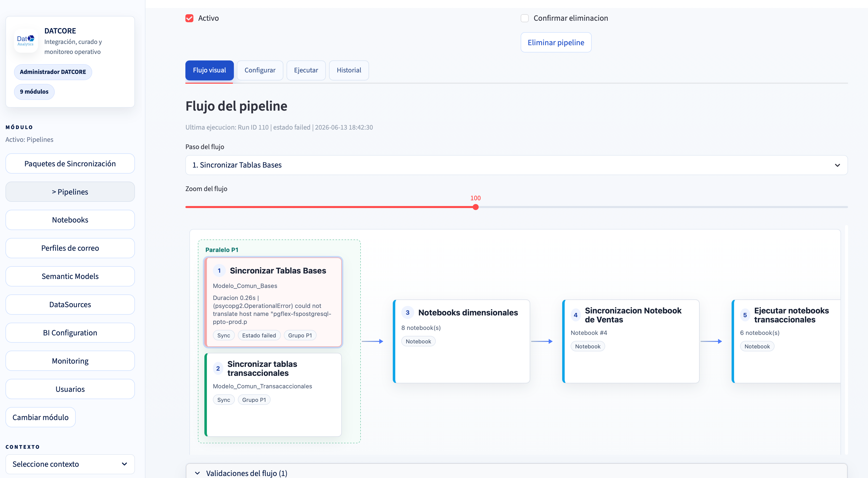Open the Notebooks module
Image resolution: width=868 pixels, height=478 pixels.
click(x=70, y=220)
